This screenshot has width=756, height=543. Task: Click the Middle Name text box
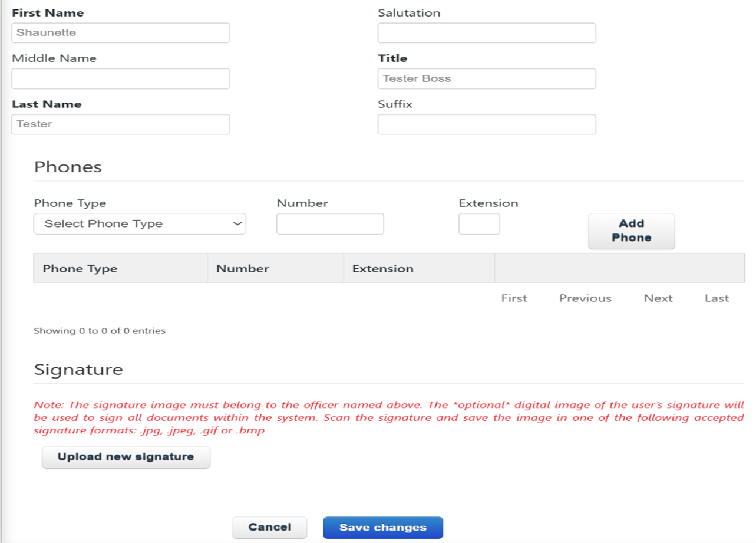click(x=120, y=78)
